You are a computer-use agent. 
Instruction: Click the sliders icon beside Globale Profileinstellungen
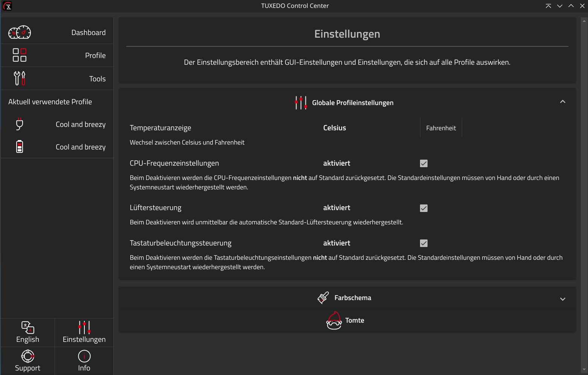301,102
